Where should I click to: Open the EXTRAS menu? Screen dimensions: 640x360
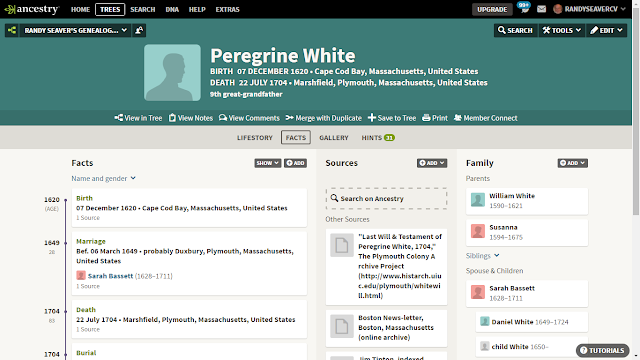(227, 9)
